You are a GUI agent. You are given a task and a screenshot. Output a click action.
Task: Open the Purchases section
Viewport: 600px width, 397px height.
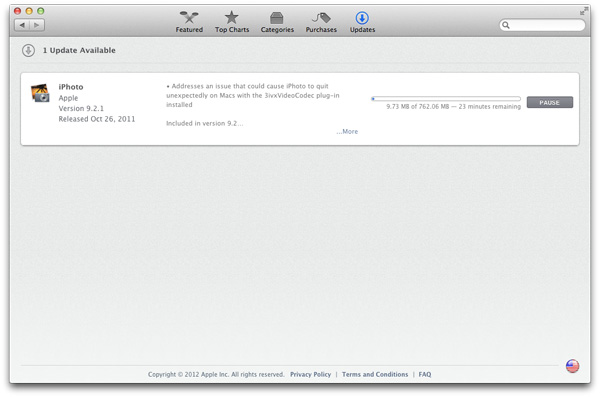[x=321, y=22]
